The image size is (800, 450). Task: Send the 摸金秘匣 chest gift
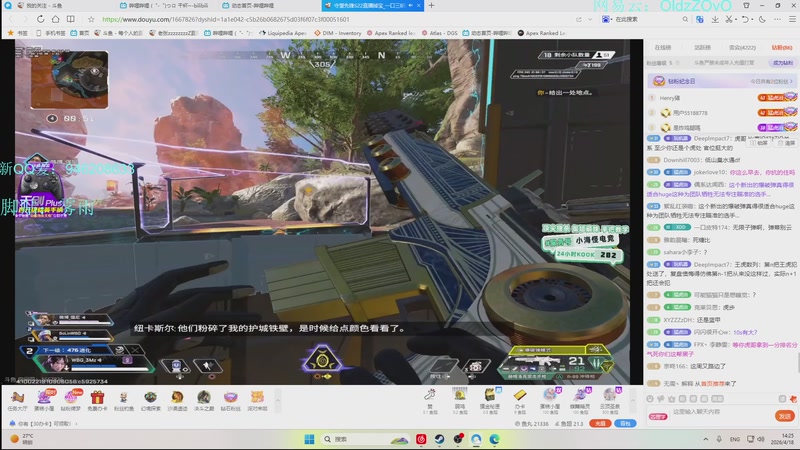point(489,401)
